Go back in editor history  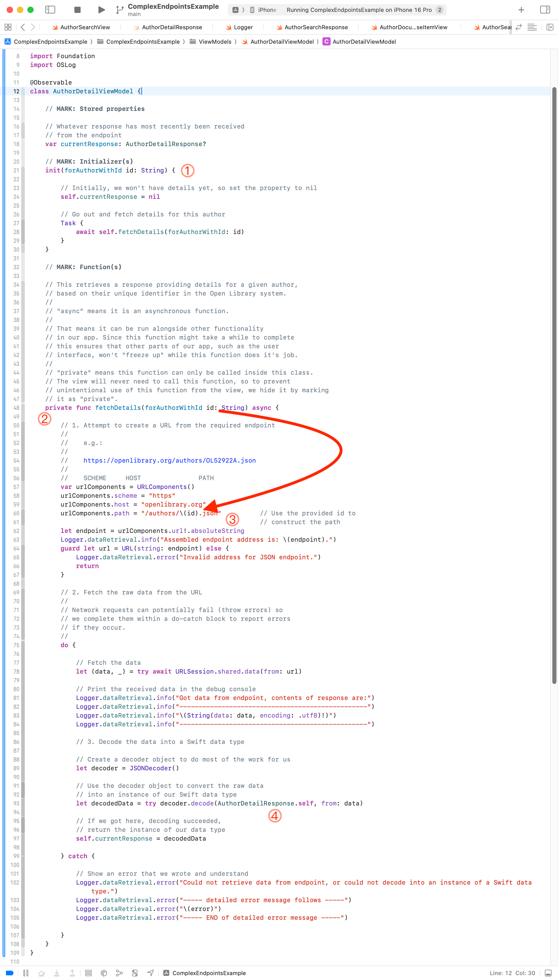point(23,27)
